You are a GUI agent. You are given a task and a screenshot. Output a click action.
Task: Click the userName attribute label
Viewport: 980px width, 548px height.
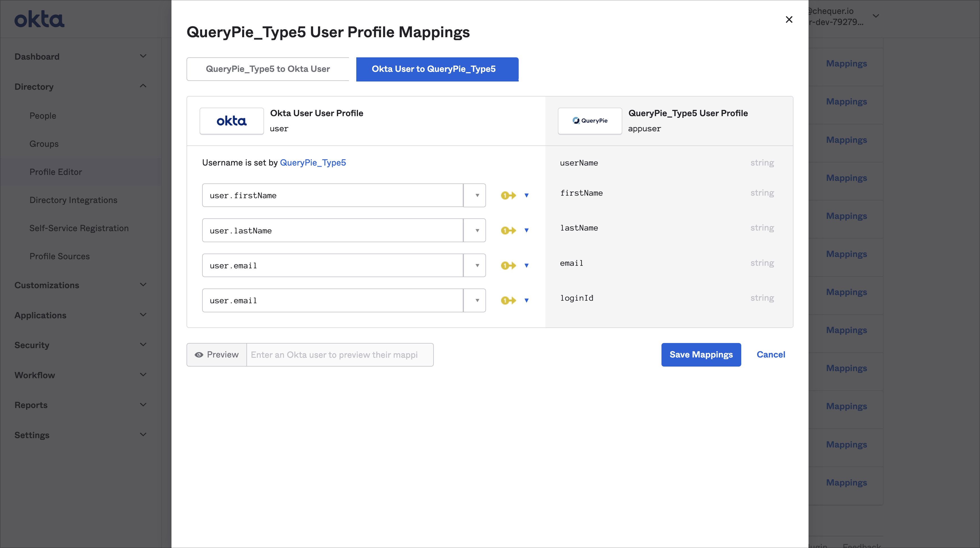coord(579,163)
